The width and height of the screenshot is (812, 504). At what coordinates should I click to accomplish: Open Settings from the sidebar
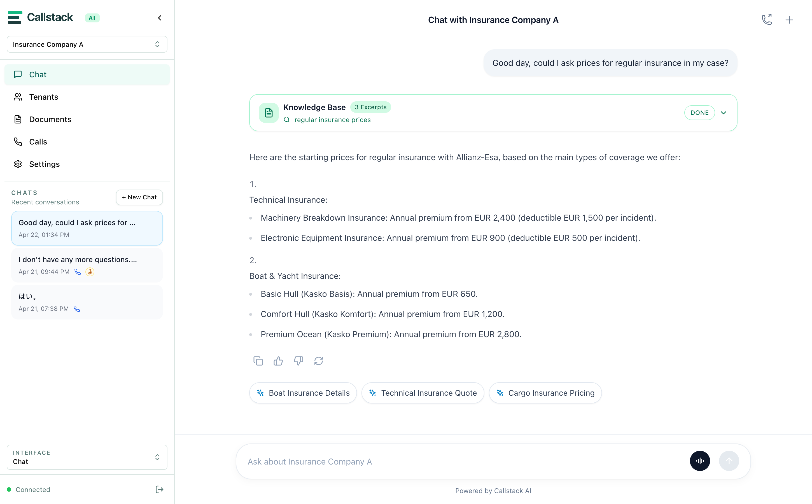[x=44, y=164]
